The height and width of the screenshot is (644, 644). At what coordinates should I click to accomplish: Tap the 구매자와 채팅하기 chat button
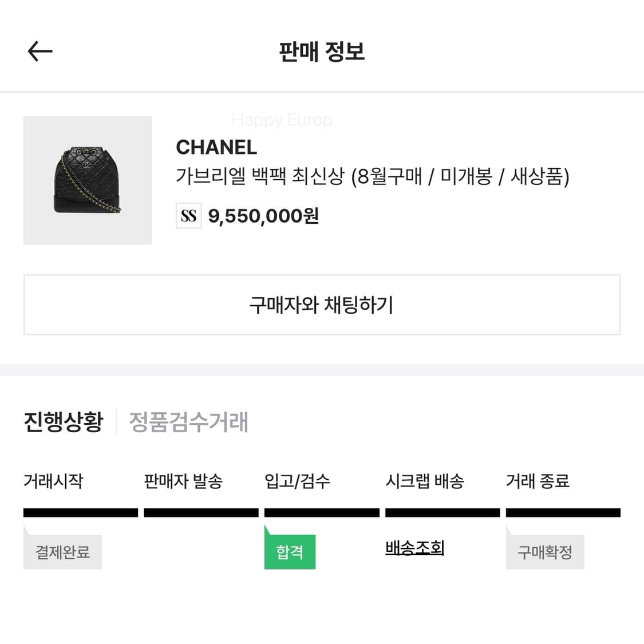pyautogui.click(x=322, y=305)
